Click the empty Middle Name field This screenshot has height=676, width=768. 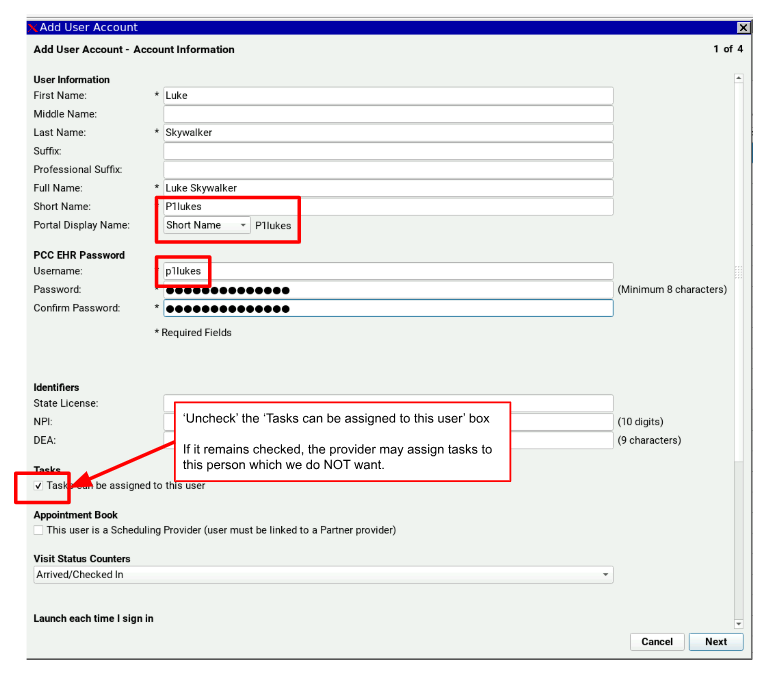[x=388, y=114]
